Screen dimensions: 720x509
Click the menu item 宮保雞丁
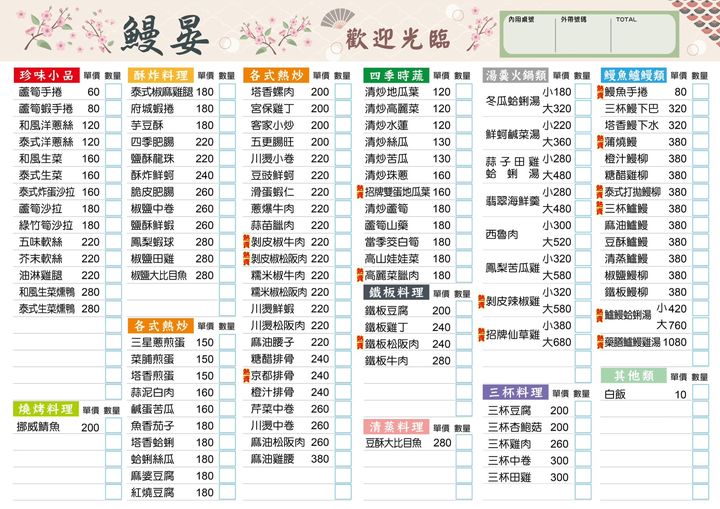(273, 108)
